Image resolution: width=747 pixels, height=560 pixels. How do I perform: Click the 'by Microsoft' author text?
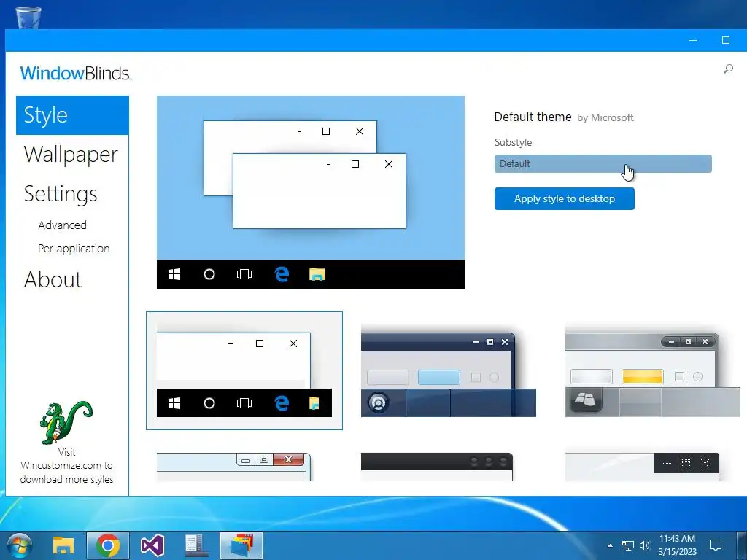tap(605, 117)
